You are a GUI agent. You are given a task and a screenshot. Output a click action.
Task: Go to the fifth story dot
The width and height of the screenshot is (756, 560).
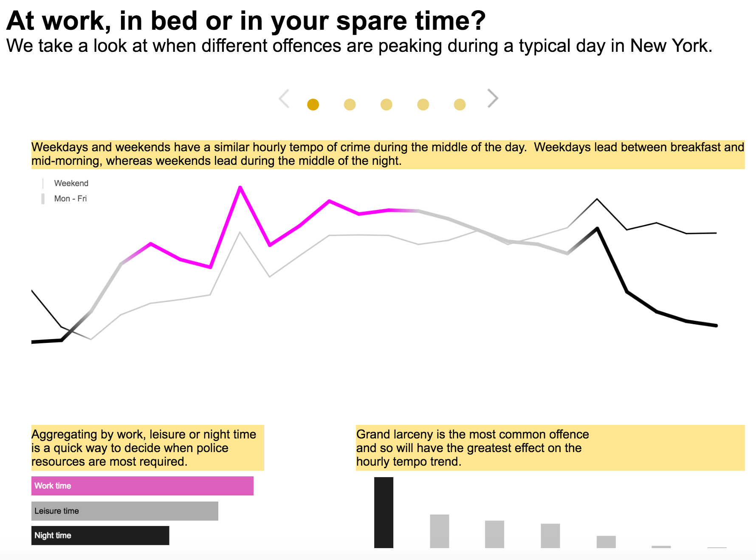(460, 105)
